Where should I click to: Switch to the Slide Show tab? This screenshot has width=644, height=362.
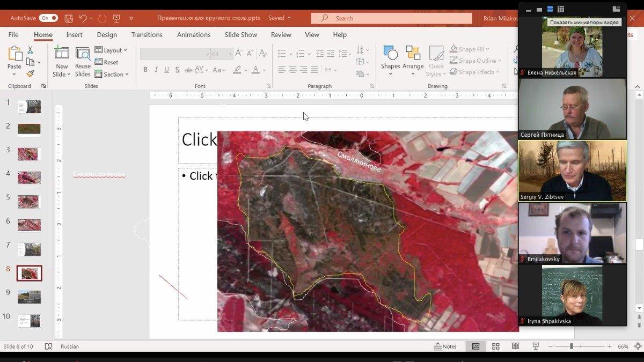pyautogui.click(x=240, y=34)
